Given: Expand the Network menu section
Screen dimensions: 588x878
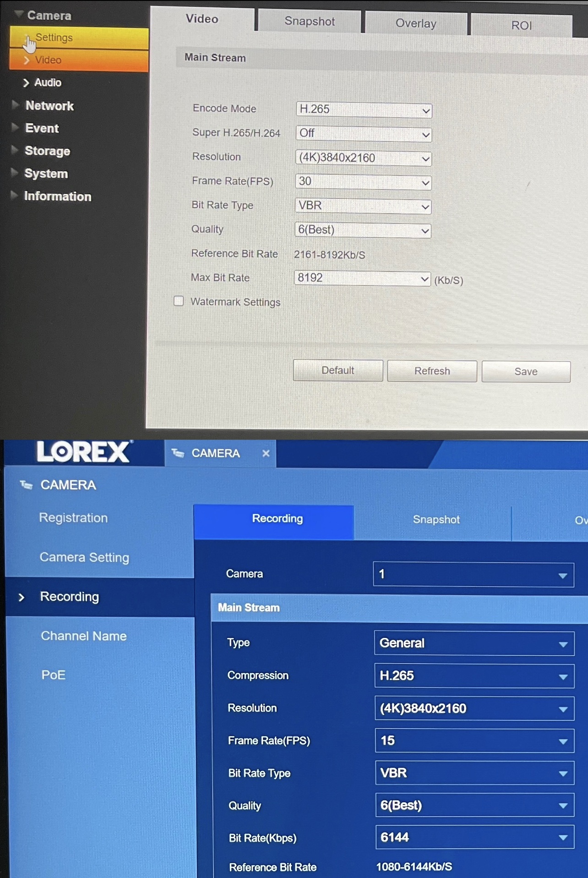Looking at the screenshot, I should coord(49,106).
